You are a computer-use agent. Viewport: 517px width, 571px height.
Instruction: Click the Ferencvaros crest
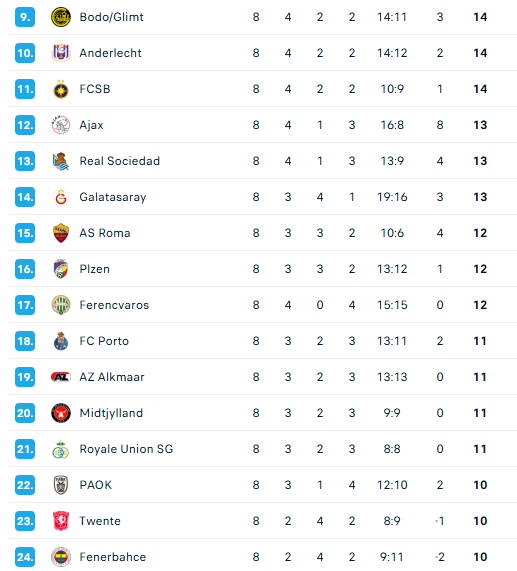pyautogui.click(x=61, y=305)
